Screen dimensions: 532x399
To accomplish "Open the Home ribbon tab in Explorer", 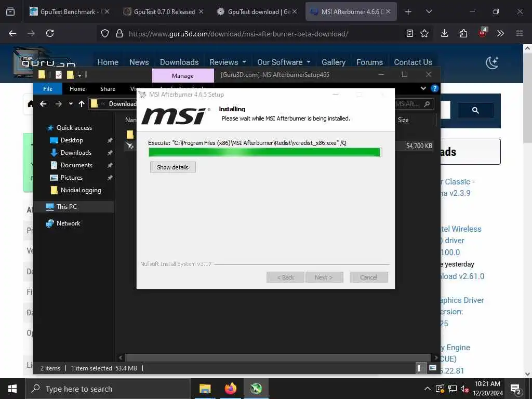I will click(77, 89).
